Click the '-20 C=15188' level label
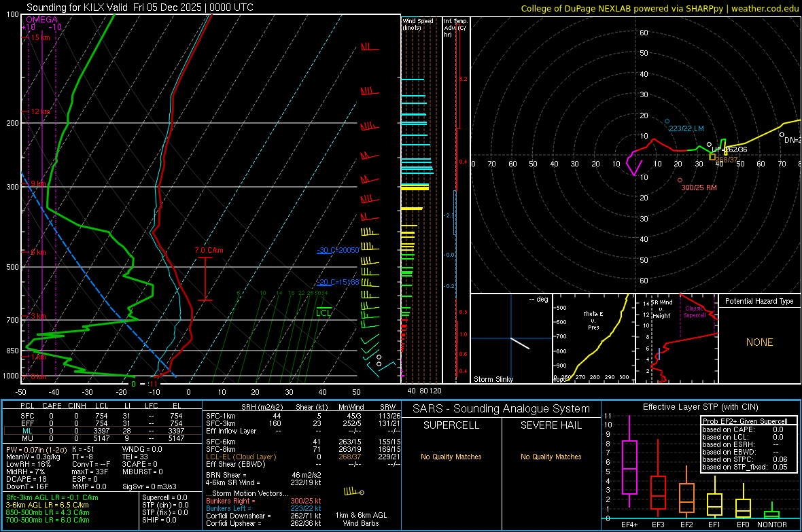 point(338,282)
